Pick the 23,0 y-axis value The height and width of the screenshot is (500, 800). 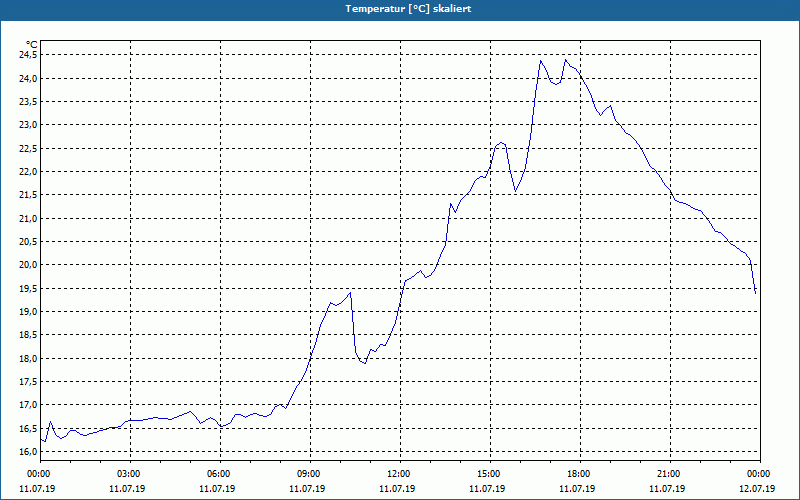click(28, 124)
